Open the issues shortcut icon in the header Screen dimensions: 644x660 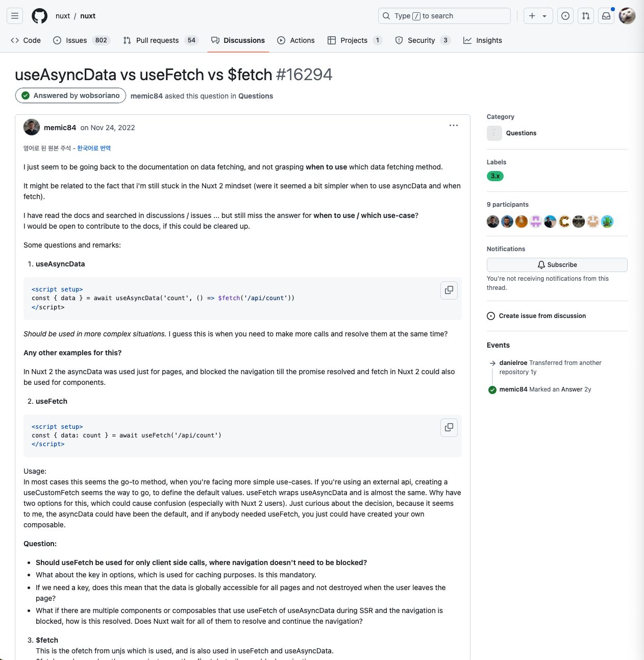[x=565, y=16]
